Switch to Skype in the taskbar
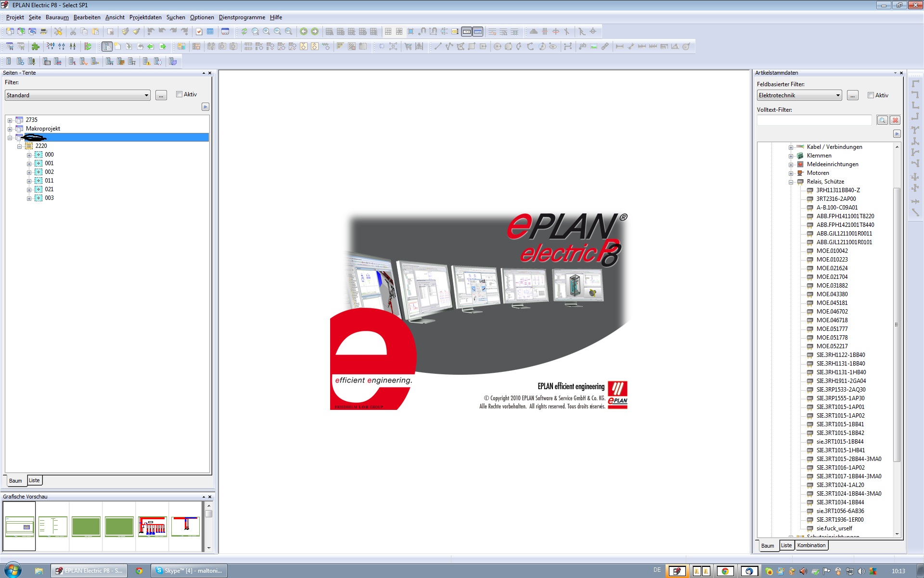 point(189,571)
